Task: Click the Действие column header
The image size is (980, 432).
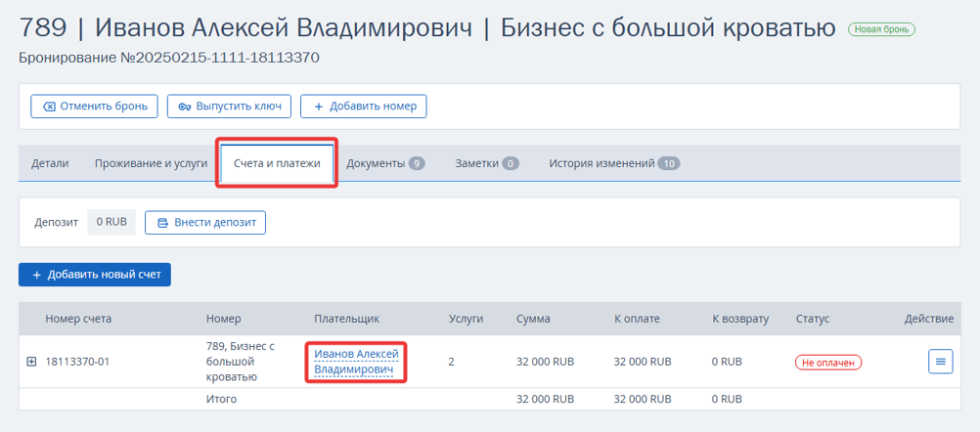Action: [929, 319]
